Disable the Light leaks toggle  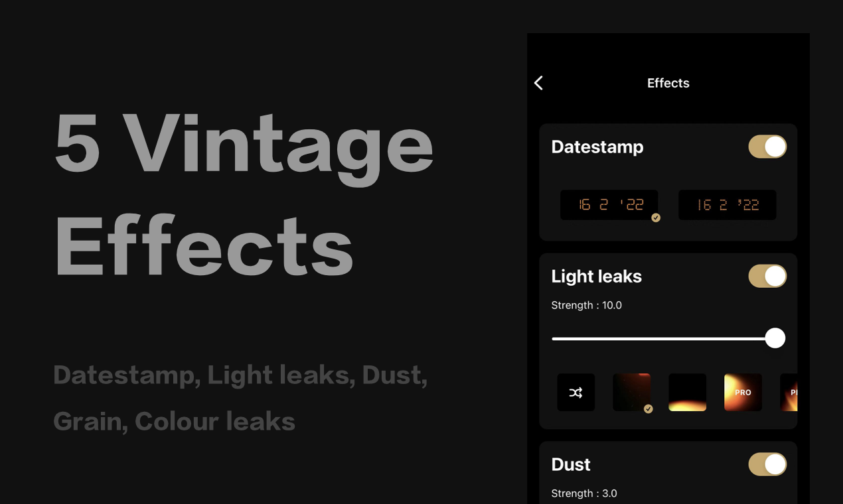click(767, 276)
